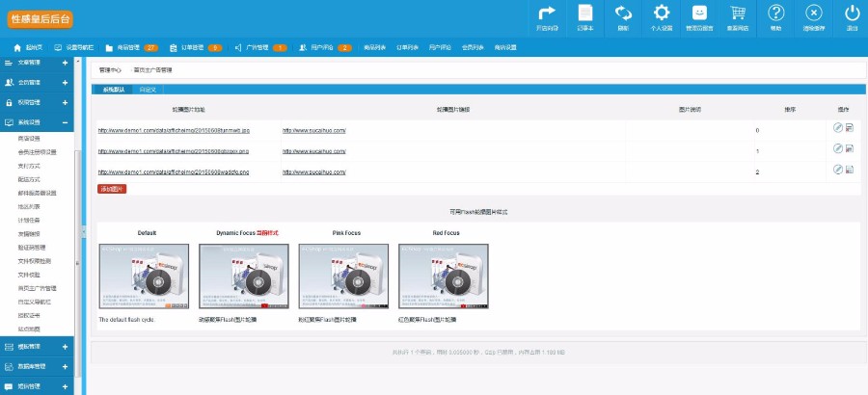This screenshot has height=395, width=868.
Task: Open the notepad icon in top toolbar
Action: [584, 13]
